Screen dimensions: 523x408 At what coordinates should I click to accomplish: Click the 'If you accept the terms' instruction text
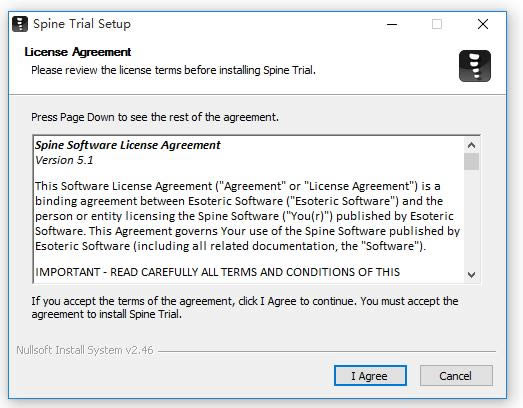pos(245,308)
